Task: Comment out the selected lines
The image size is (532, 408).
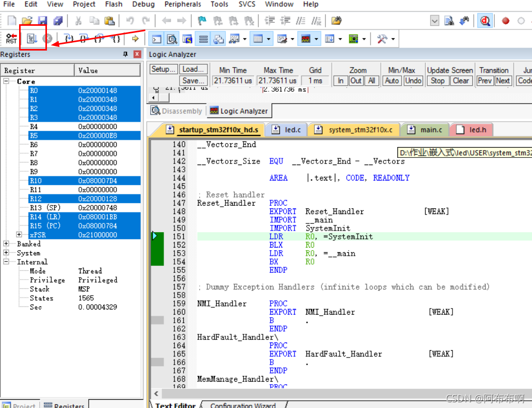Action: 301,21
